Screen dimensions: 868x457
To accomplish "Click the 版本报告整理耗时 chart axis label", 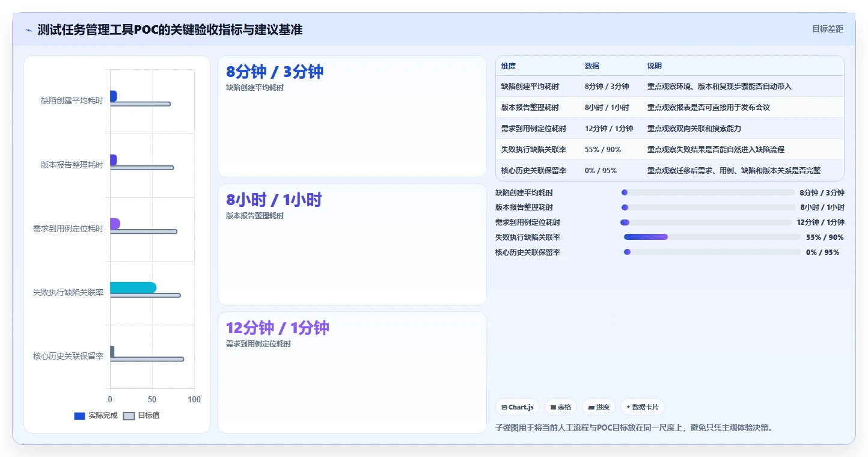I will [72, 165].
